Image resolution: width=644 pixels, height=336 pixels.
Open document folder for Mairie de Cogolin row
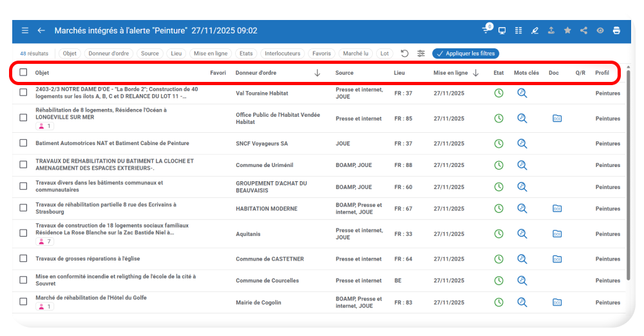coord(557,302)
